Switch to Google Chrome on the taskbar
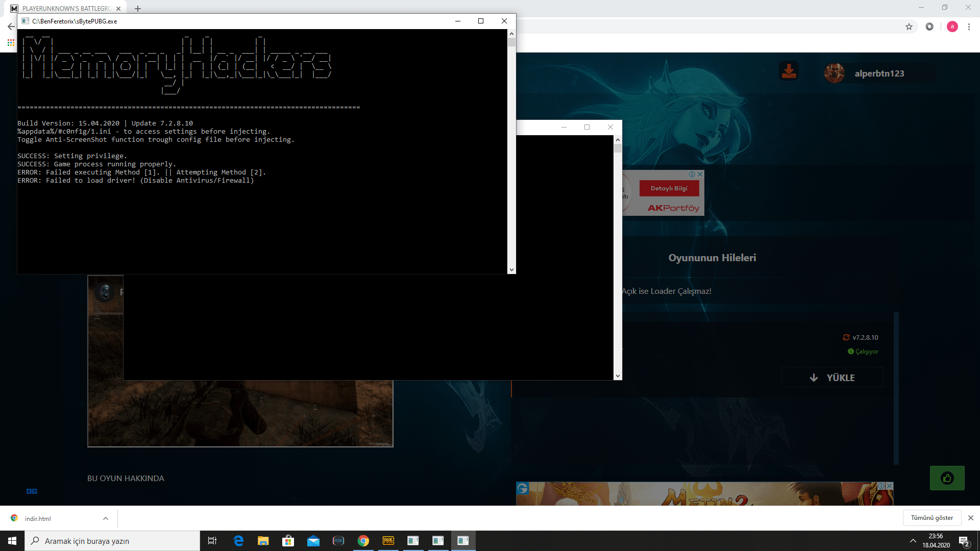 tap(363, 541)
